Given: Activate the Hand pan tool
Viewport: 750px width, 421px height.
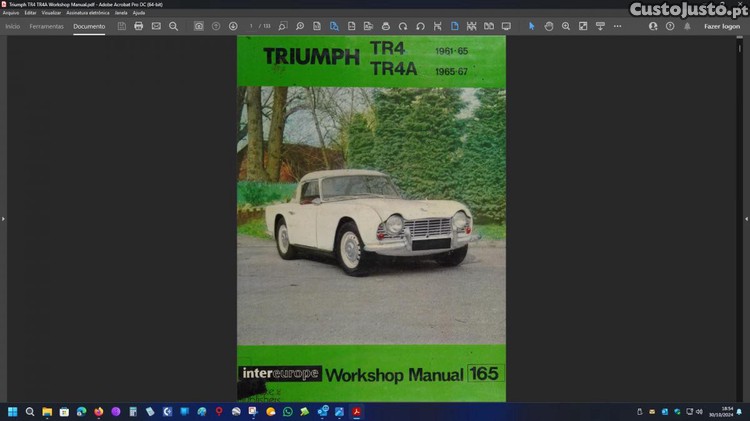Looking at the screenshot, I should coord(548,26).
